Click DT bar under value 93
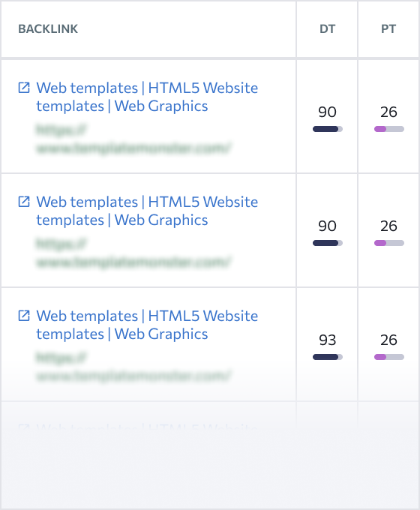 [x=328, y=357]
